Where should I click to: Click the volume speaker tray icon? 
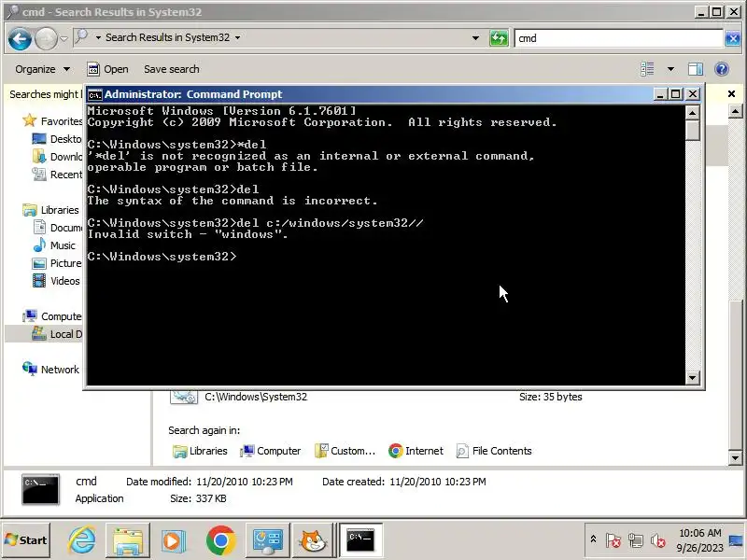658,540
